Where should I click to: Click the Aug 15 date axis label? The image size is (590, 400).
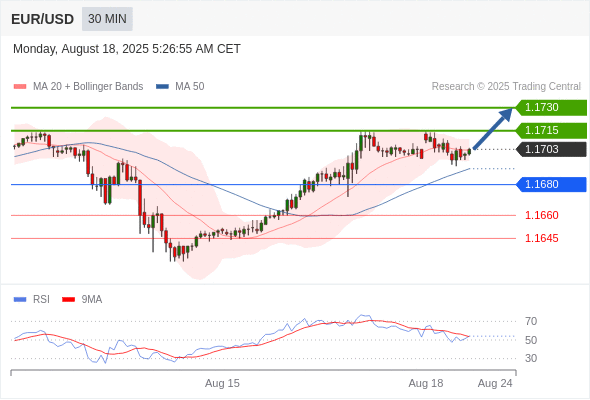(x=222, y=383)
